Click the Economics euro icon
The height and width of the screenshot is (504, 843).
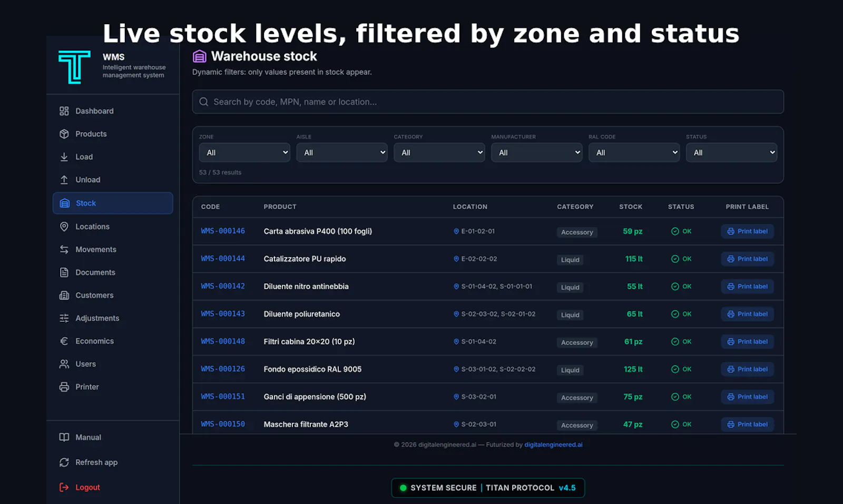(x=64, y=341)
